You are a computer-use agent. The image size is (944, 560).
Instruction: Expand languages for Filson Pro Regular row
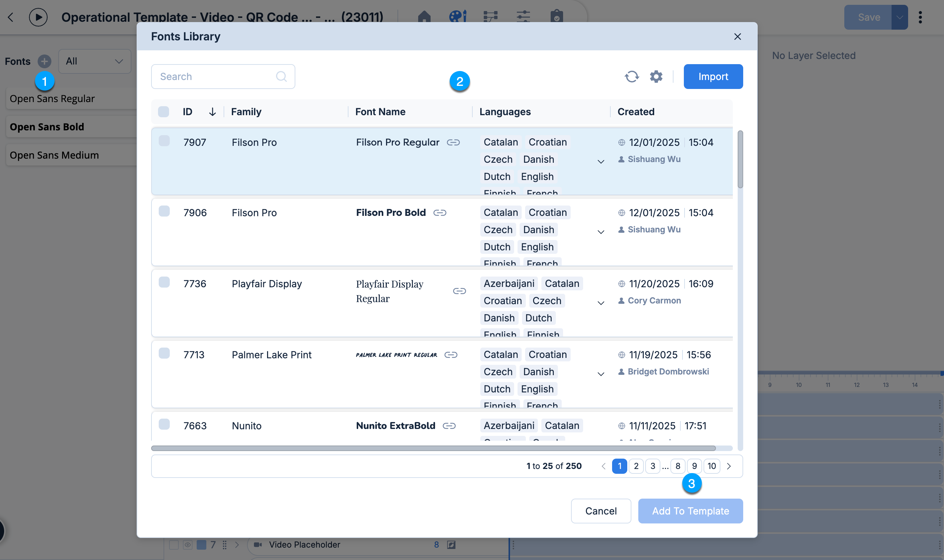pyautogui.click(x=601, y=162)
